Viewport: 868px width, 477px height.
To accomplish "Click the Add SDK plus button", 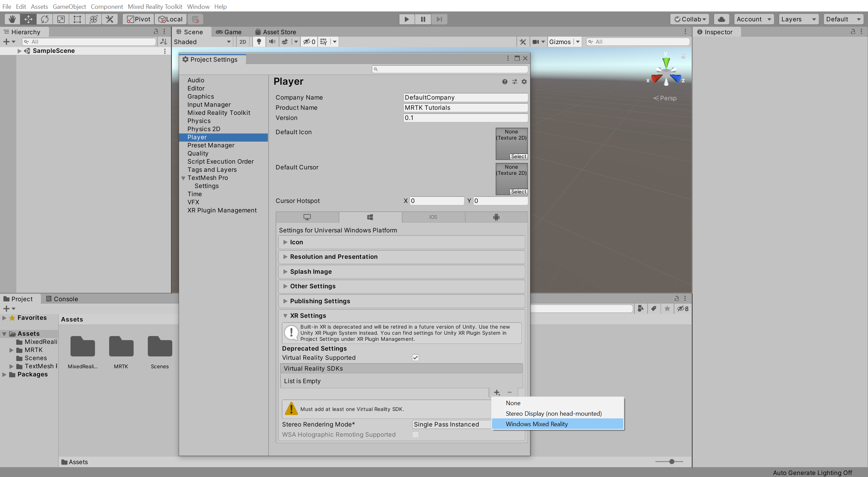I will pos(497,392).
